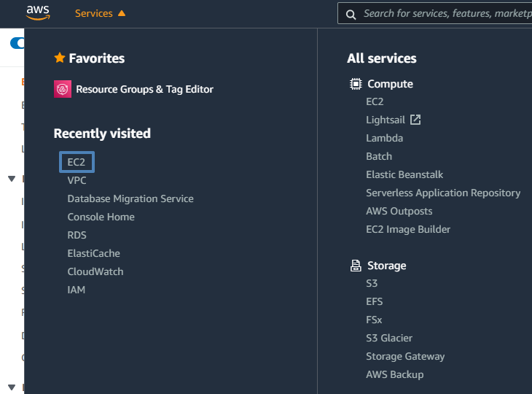Open Lambda under Compute

tap(384, 138)
